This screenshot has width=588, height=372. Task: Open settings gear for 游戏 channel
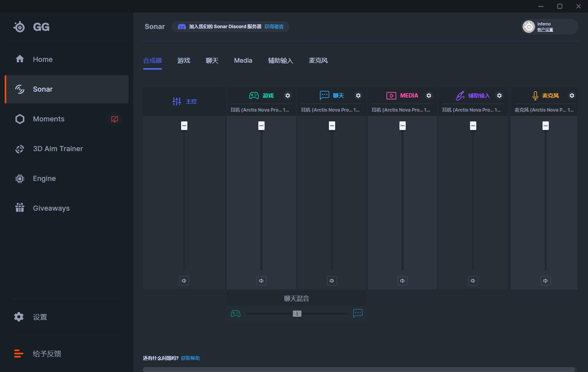288,96
